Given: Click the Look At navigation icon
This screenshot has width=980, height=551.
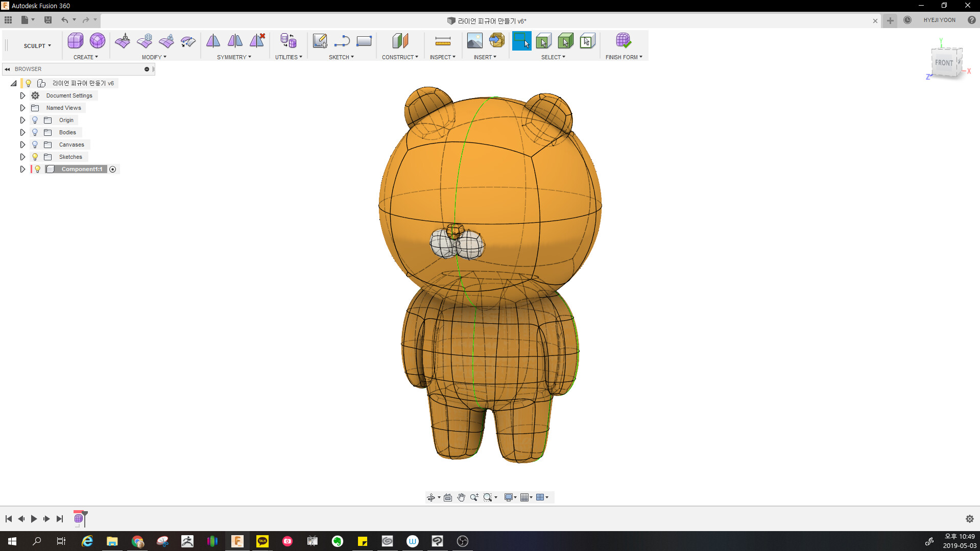Looking at the screenshot, I should coord(448,497).
